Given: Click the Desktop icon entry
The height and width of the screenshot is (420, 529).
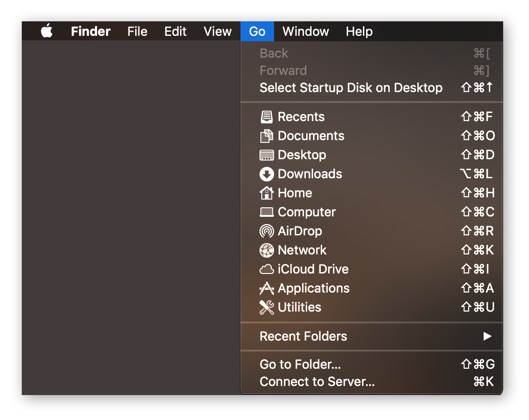Looking at the screenshot, I should pos(267,155).
